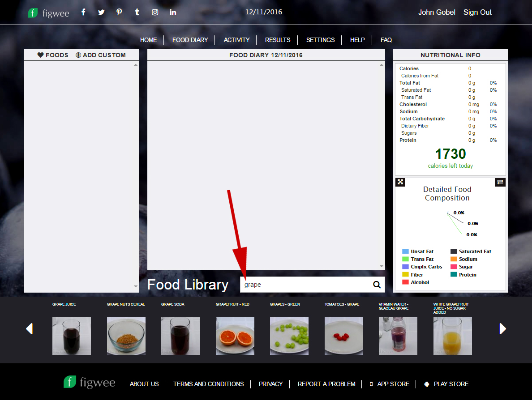Viewport: 532px width, 400px height.
Task: Select the Grapefruit - Red thumbnail
Action: [235, 336]
